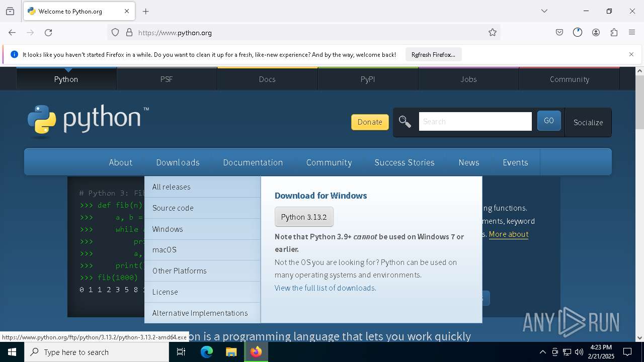Open the Community main navigation menu
This screenshot has width=644, height=362.
coord(329,162)
